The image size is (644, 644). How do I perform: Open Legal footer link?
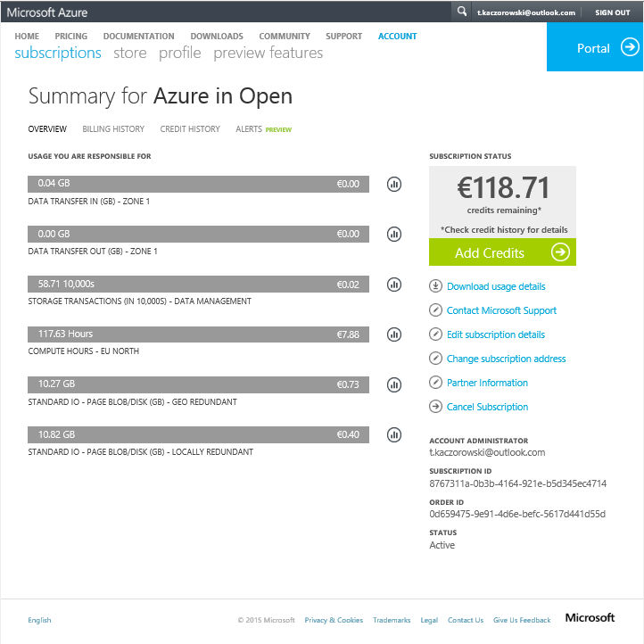[x=429, y=620]
